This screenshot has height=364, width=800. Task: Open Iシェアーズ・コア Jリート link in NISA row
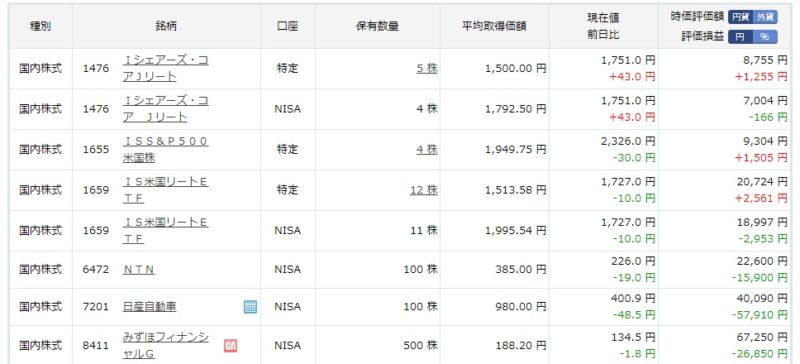pos(165,109)
